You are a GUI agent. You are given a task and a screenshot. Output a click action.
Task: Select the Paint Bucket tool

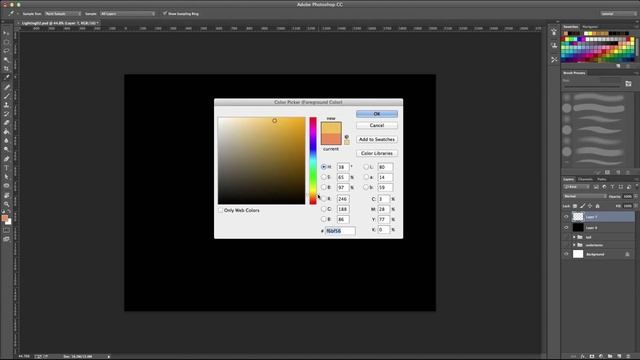6,132
